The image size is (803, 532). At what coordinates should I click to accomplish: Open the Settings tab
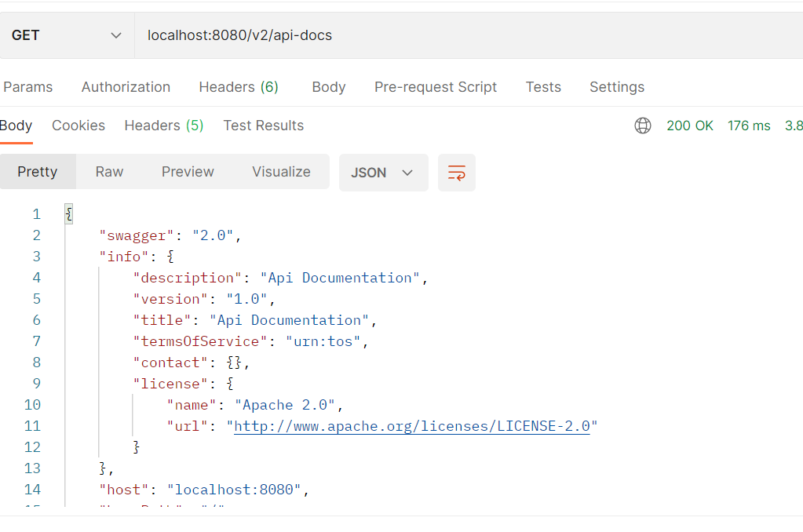click(617, 87)
